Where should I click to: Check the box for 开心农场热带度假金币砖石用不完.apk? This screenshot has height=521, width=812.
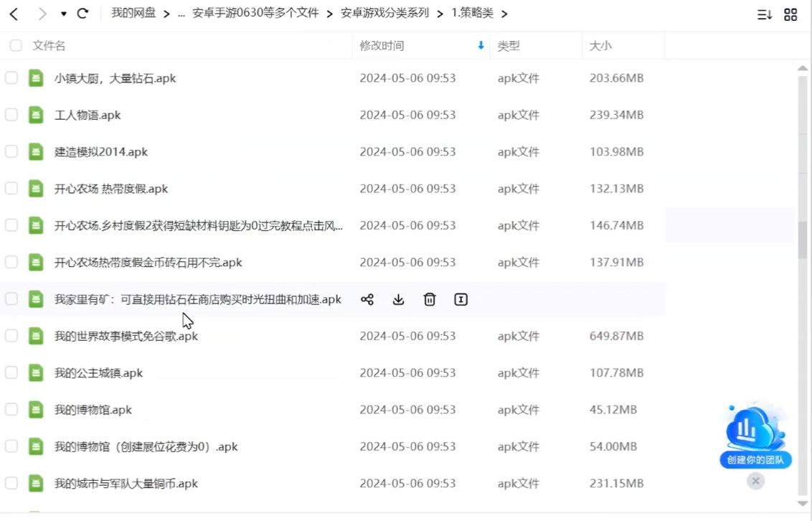11,262
